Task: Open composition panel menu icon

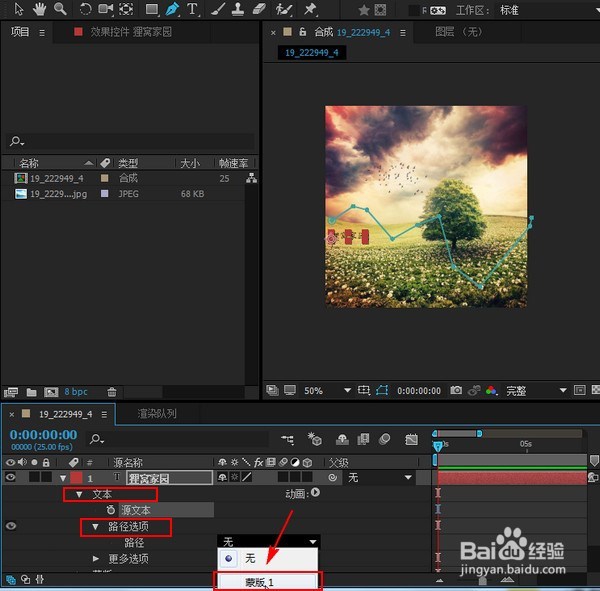Action: click(403, 33)
